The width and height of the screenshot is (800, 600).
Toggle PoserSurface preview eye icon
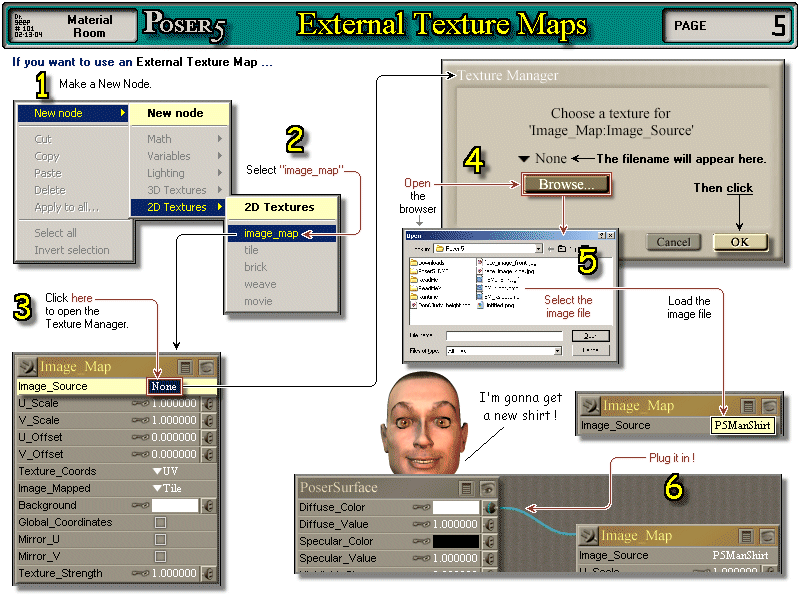pos(488,488)
